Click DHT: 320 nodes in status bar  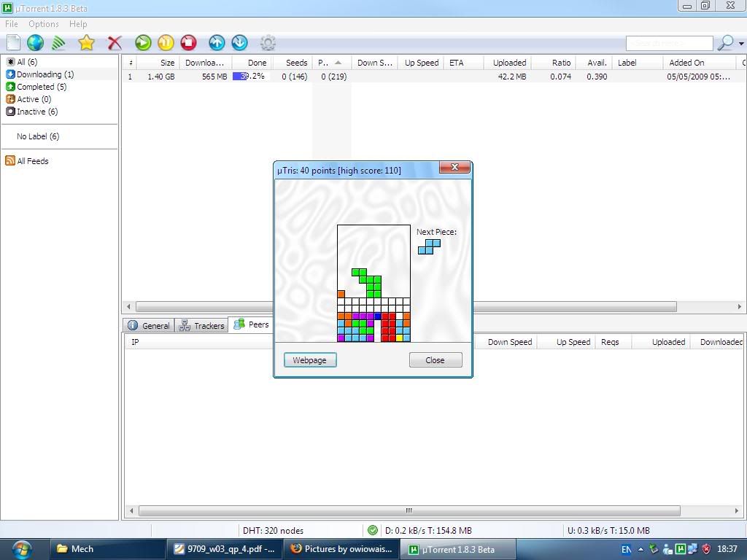(273, 531)
